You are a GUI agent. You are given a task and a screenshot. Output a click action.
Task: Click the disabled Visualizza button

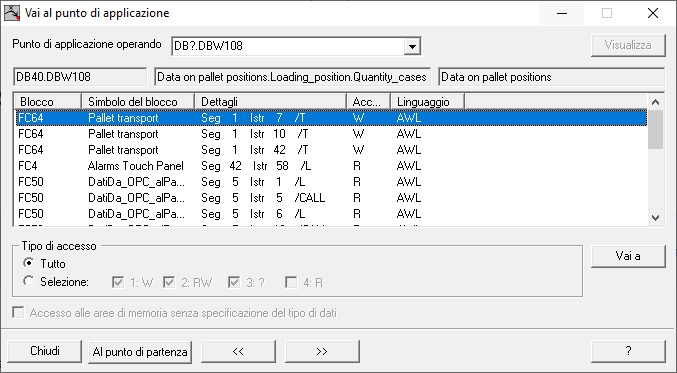(x=628, y=45)
